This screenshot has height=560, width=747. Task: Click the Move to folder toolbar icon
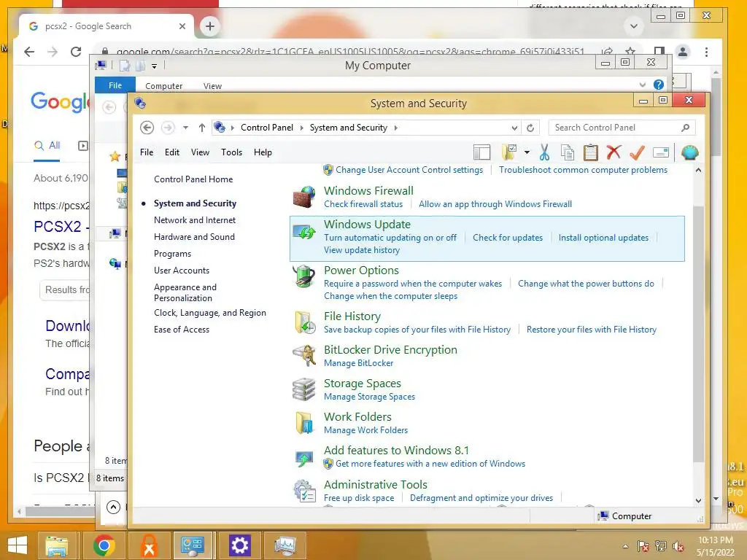click(x=510, y=152)
